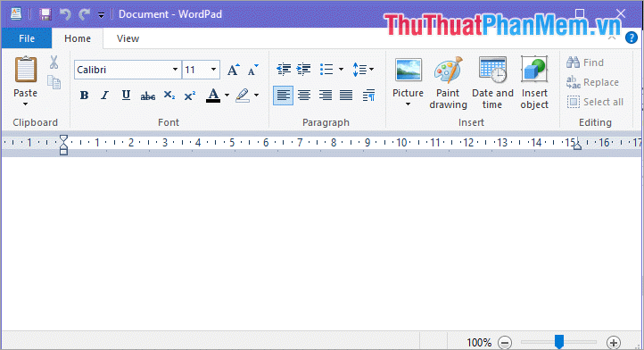644x350 pixels.
Task: Center align the text
Action: click(x=304, y=96)
